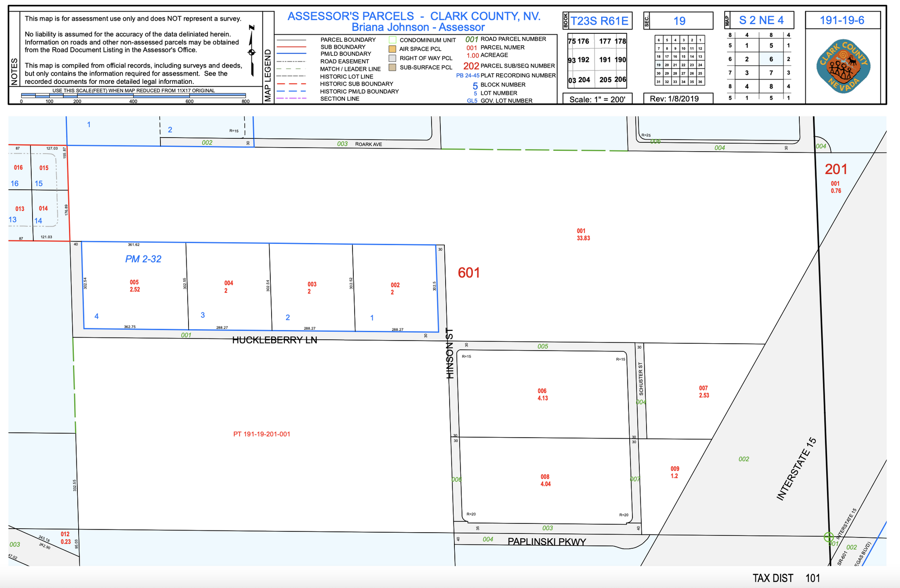Click the "SCHUSTER ST" street label
This screenshot has height=588, width=900.
point(641,378)
